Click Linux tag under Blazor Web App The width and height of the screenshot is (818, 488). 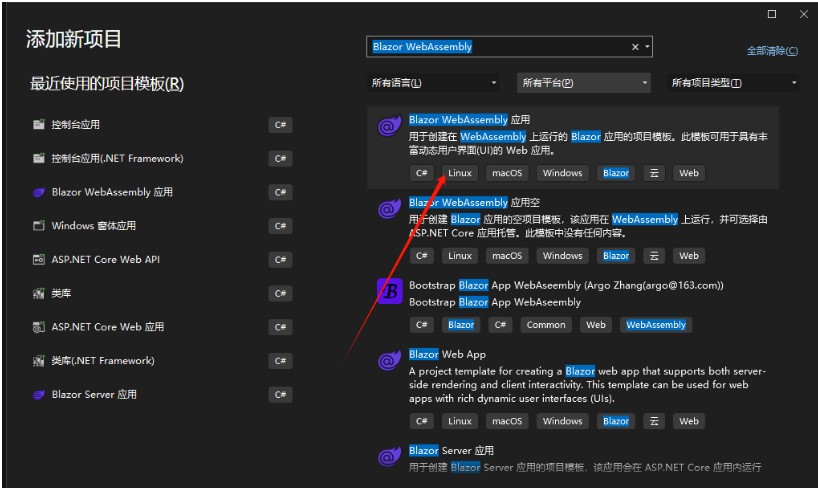(460, 421)
